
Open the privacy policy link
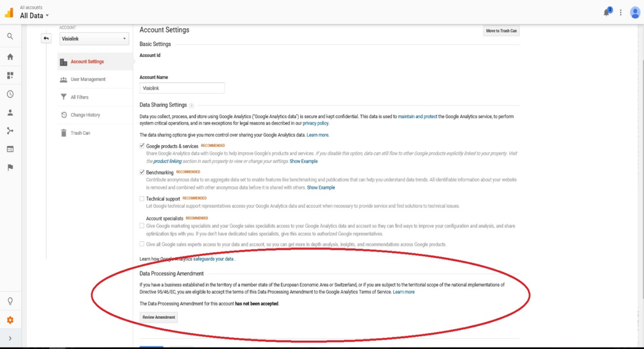pyautogui.click(x=316, y=123)
